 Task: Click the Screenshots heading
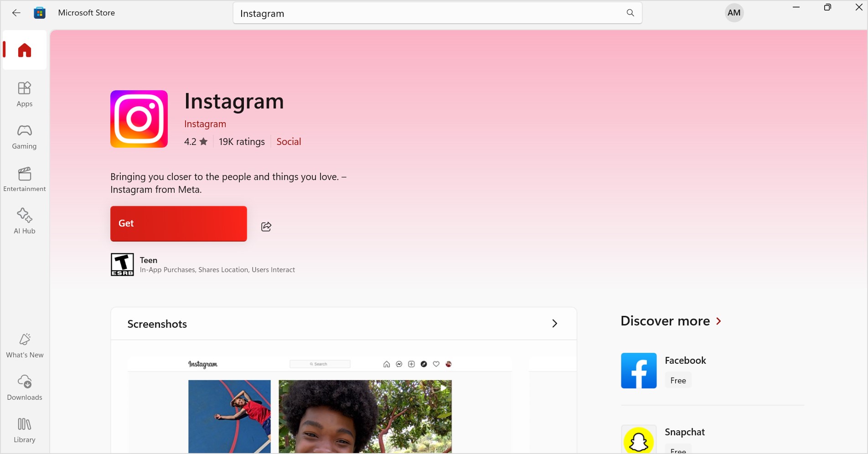point(157,324)
